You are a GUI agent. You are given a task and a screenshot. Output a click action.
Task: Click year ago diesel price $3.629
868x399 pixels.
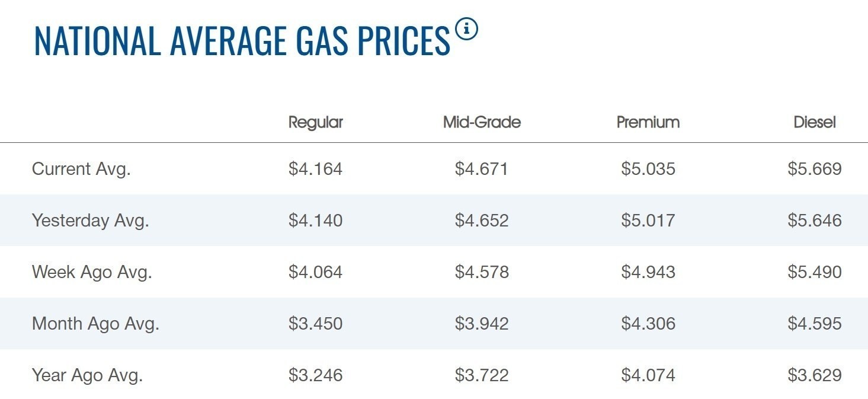(x=814, y=375)
